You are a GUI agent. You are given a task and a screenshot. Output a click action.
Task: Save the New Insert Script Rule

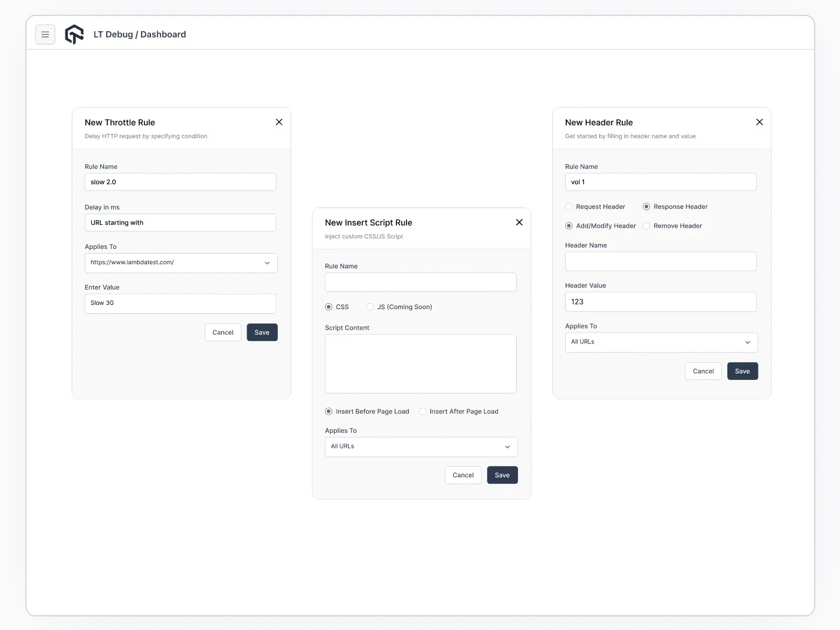coord(502,475)
